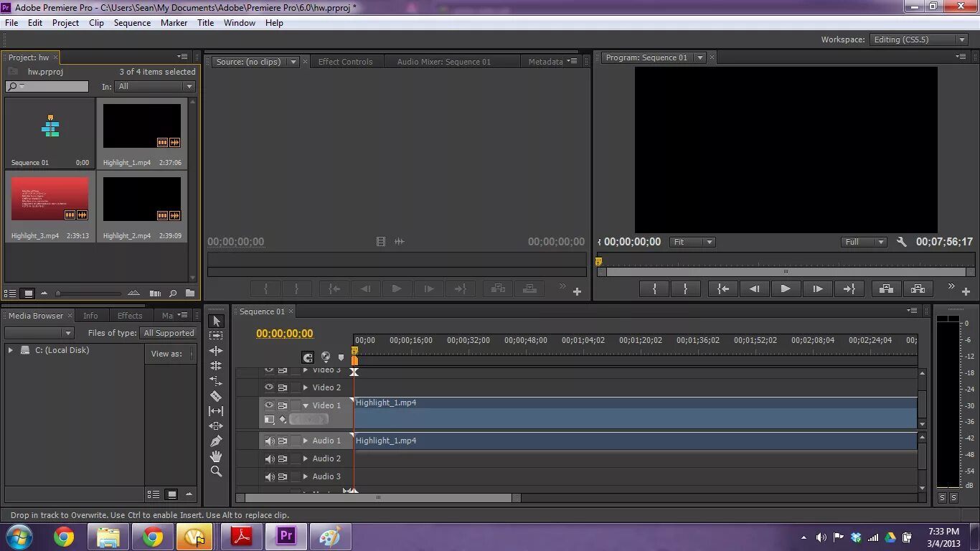Viewport: 980px width, 551px height.
Task: Expand the Video 2 track
Action: pyautogui.click(x=306, y=387)
